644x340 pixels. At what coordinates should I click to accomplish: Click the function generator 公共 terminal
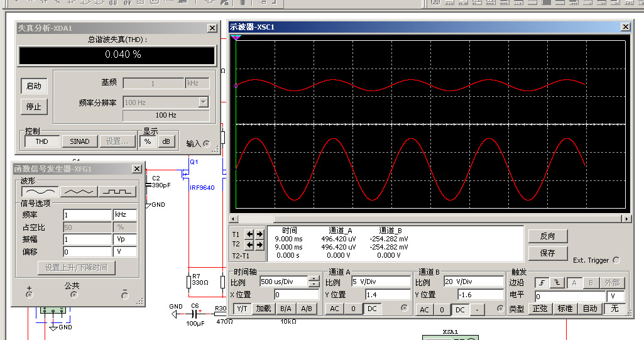click(74, 294)
